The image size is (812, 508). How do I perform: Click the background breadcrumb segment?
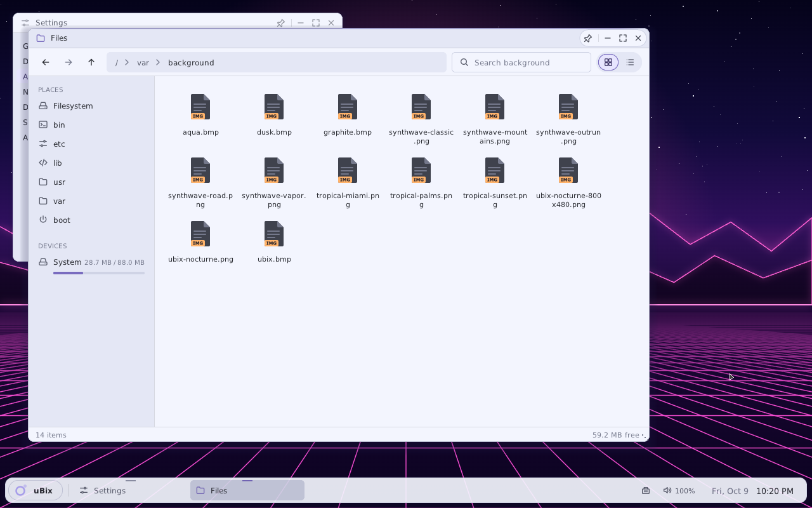[x=191, y=62]
